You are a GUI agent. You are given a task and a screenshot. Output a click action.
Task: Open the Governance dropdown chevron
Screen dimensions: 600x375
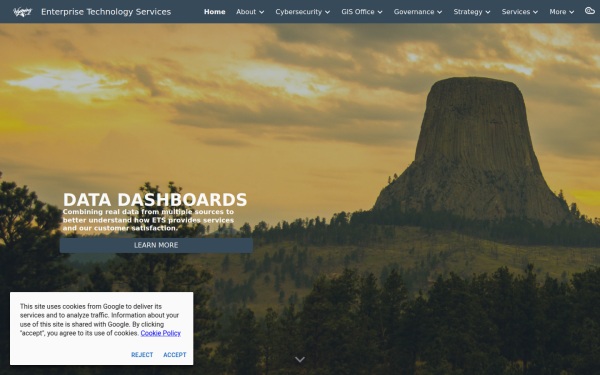point(440,12)
